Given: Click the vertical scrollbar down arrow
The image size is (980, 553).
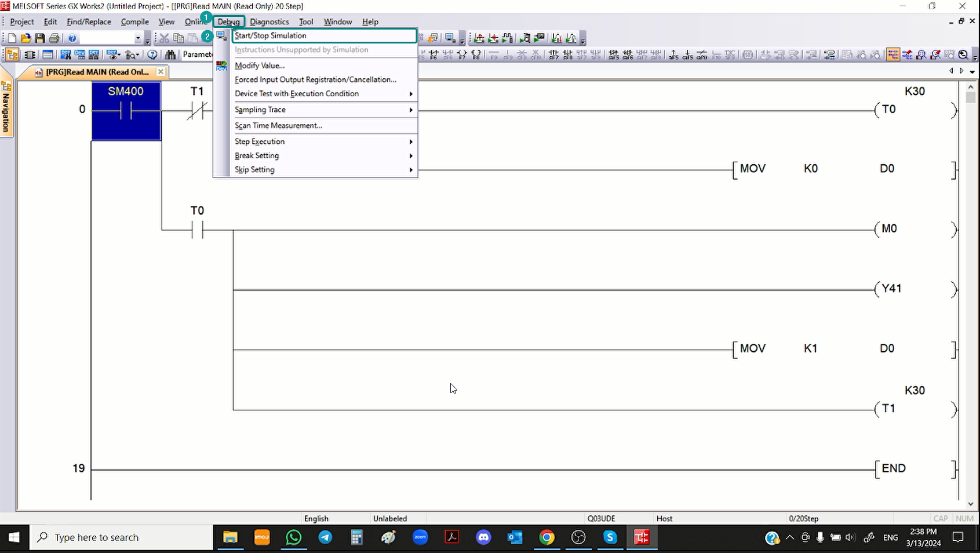Looking at the screenshot, I should pos(970,504).
